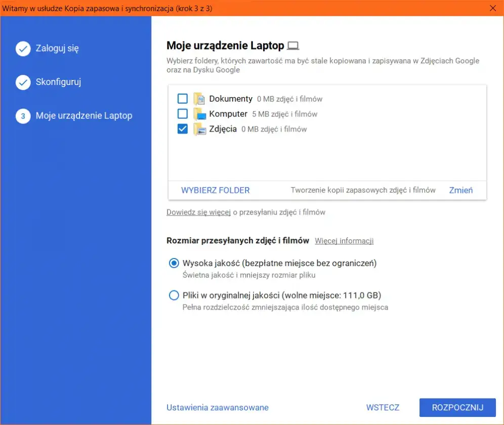Select Wysoka jakość radio option
This screenshot has width=504, height=425.
coord(174,263)
